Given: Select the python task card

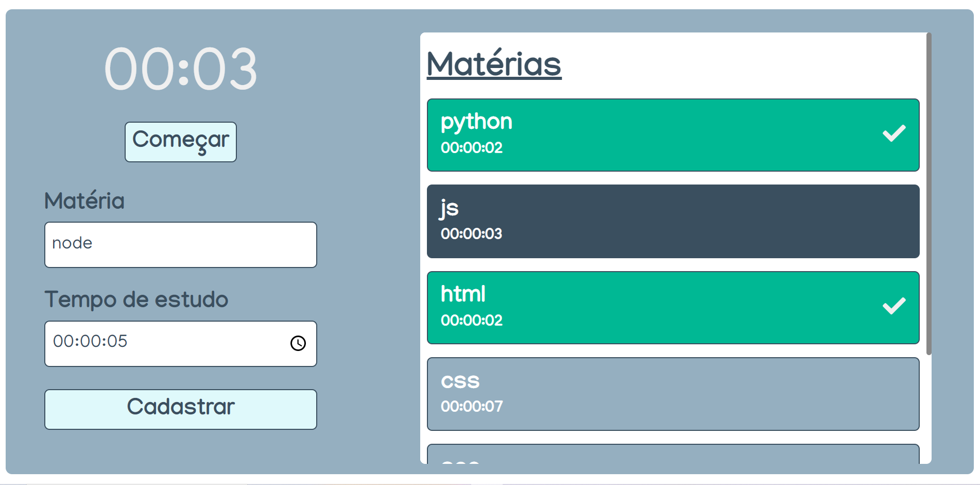Looking at the screenshot, I should tap(673, 135).
